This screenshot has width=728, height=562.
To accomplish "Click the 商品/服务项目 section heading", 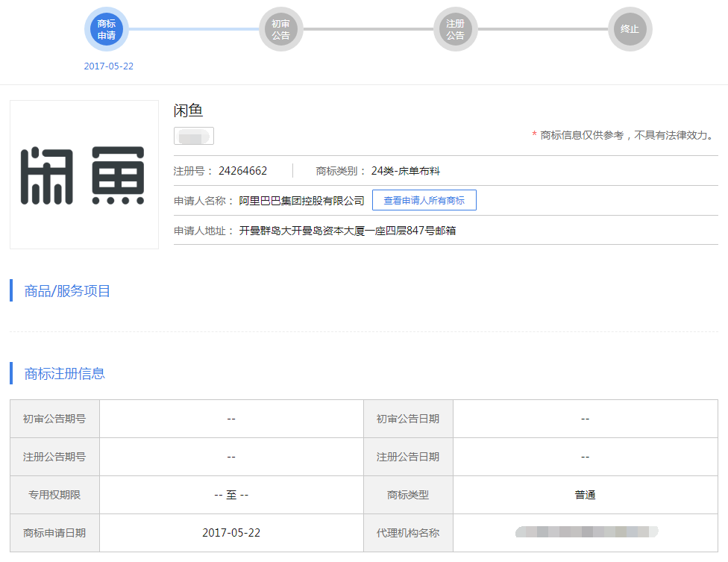I will tap(67, 291).
